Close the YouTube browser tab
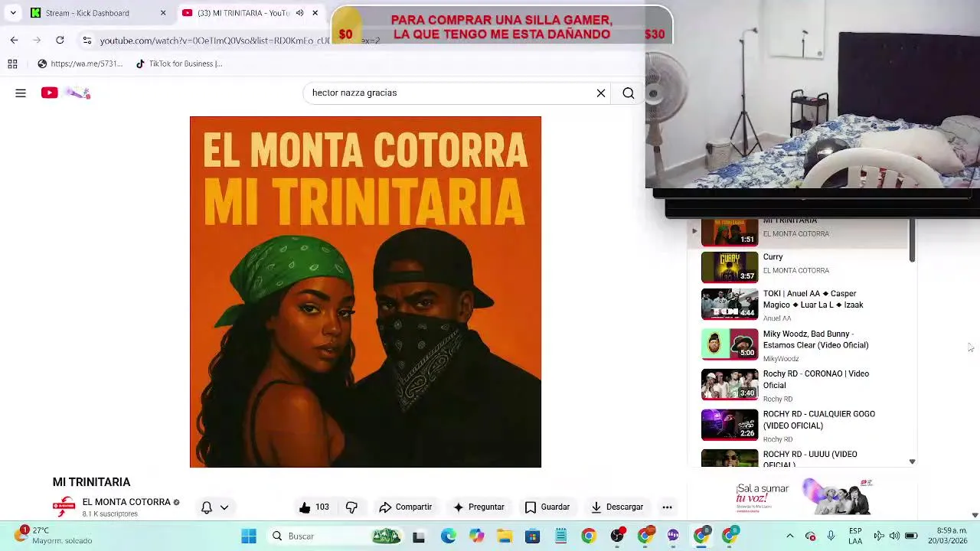Screen dimensions: 980x551 315,13
